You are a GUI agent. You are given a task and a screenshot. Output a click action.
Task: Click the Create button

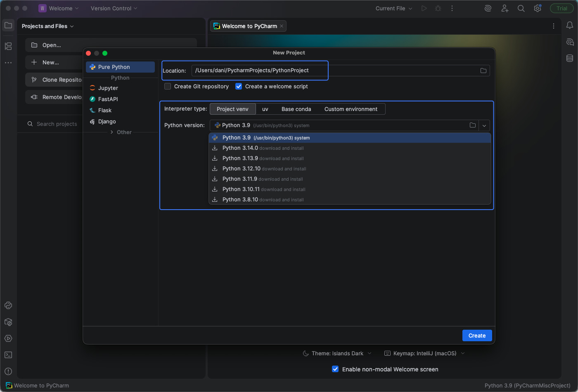[x=477, y=335]
